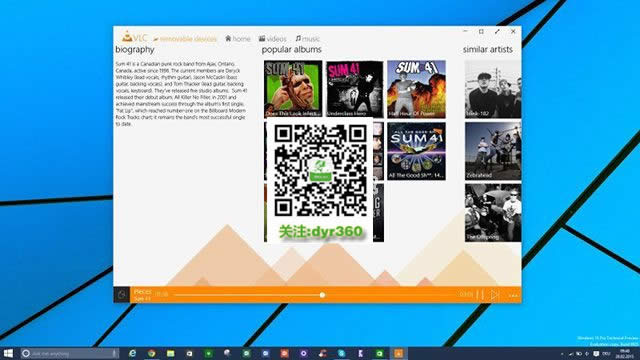640x360 pixels.
Task: Click the VLC icon in the taskbar
Action: point(398,353)
